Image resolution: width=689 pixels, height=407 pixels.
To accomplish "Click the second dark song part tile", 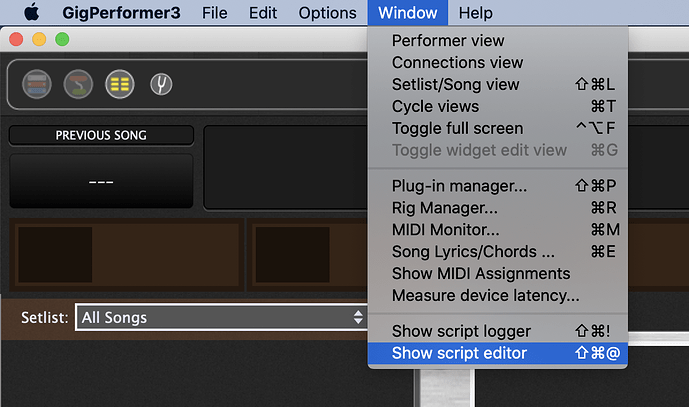I will tap(293, 254).
